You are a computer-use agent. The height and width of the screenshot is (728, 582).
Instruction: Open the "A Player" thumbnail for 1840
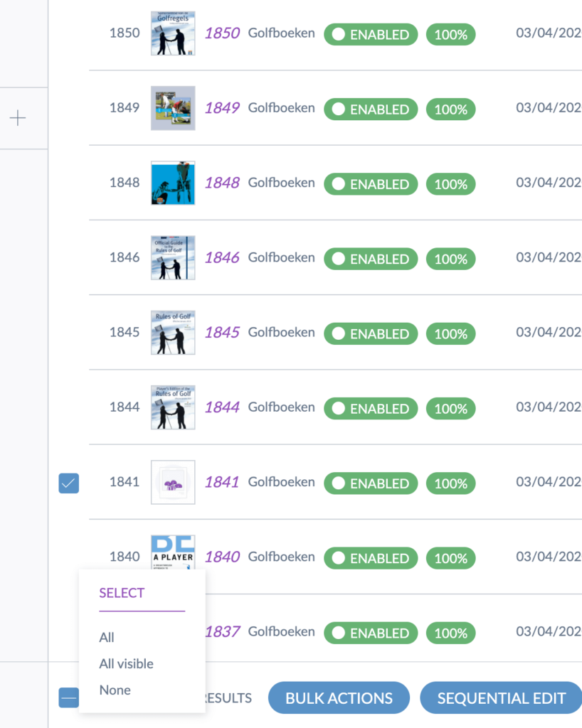[173, 553]
